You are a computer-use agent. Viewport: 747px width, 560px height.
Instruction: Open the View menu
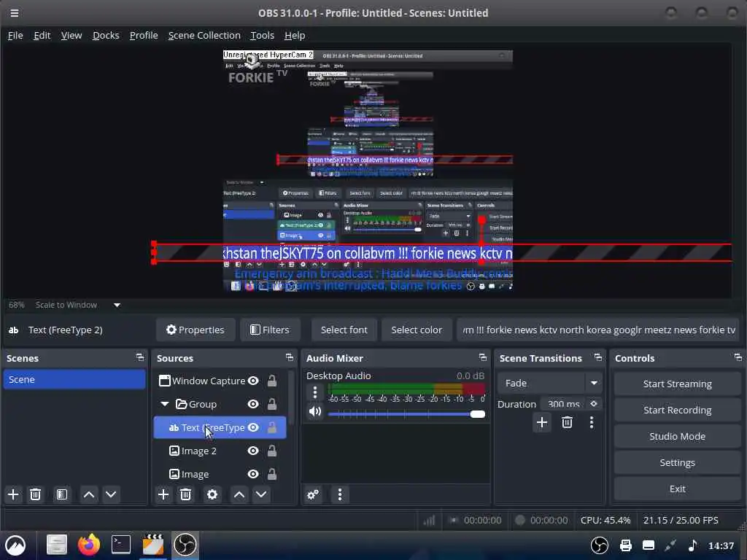(x=71, y=35)
